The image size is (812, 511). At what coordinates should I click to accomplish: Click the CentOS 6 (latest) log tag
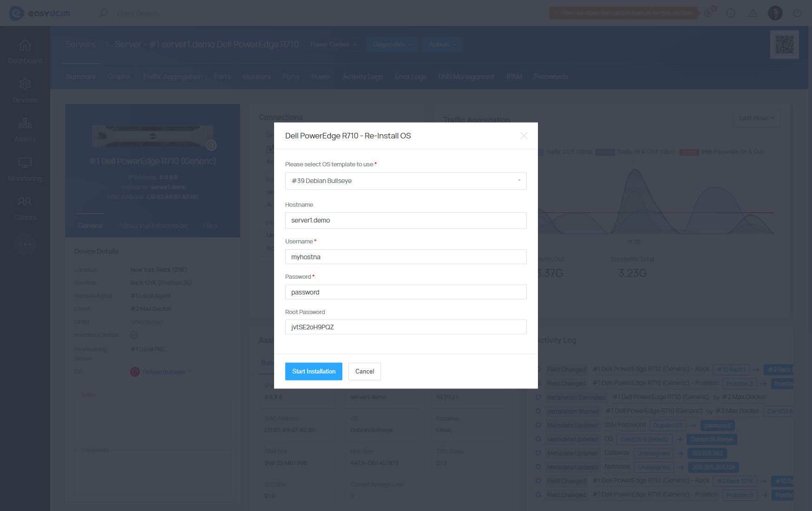click(x=644, y=439)
